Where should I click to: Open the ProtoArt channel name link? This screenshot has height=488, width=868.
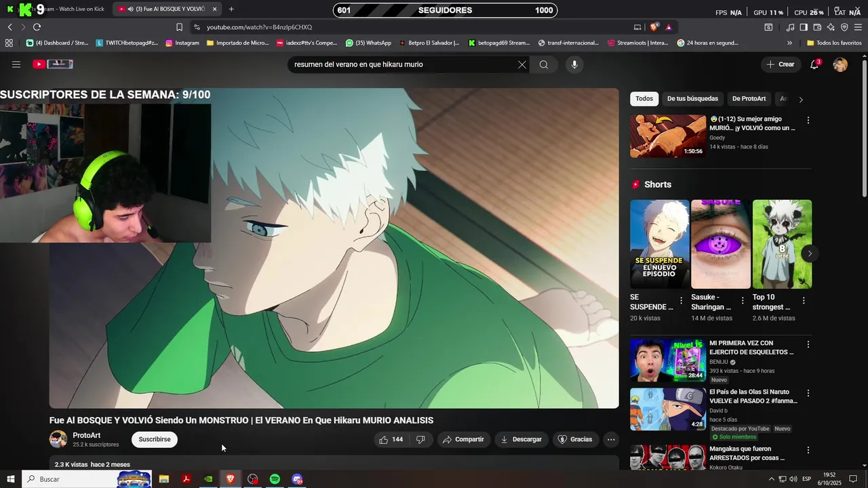[x=87, y=435]
